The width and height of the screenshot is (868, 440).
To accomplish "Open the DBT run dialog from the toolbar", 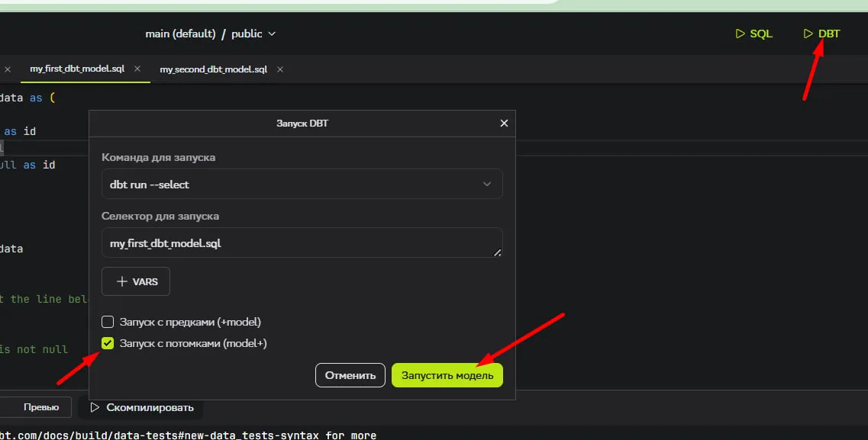I will coord(821,34).
